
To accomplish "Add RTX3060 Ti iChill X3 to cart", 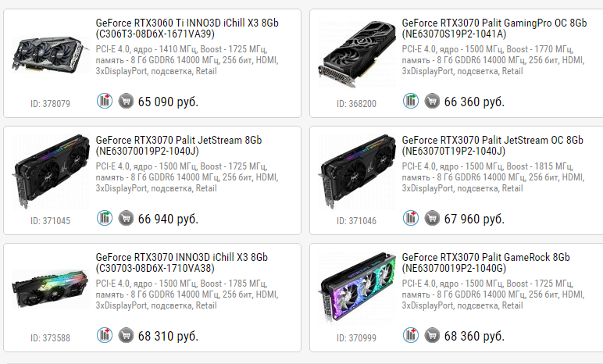I will click(x=125, y=101).
